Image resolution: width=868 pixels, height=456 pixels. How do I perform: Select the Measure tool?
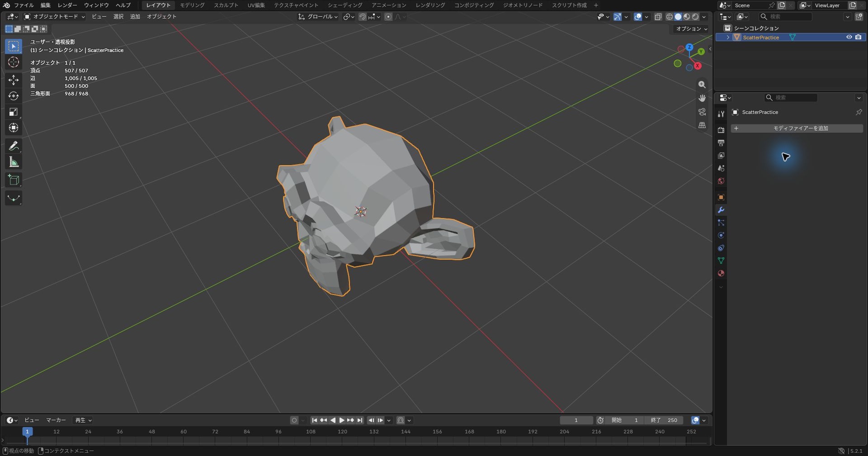click(14, 162)
